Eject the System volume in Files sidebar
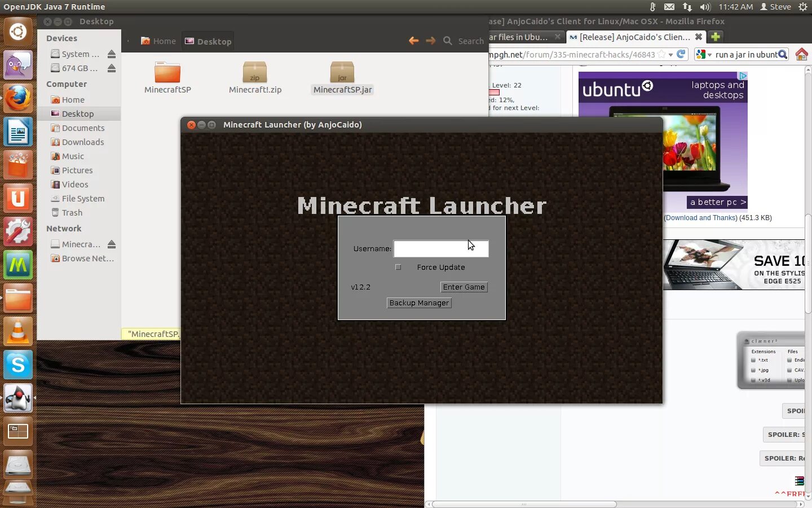This screenshot has height=508, width=812. [x=112, y=54]
